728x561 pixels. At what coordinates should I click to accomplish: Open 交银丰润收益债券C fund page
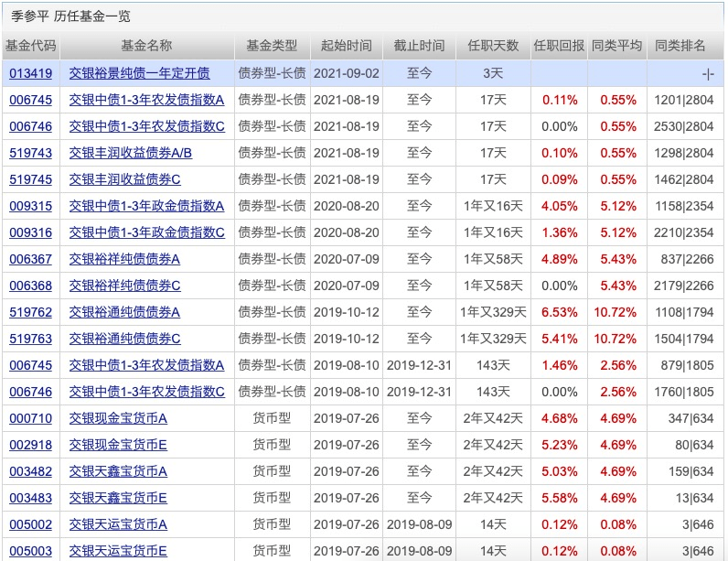[x=124, y=179]
